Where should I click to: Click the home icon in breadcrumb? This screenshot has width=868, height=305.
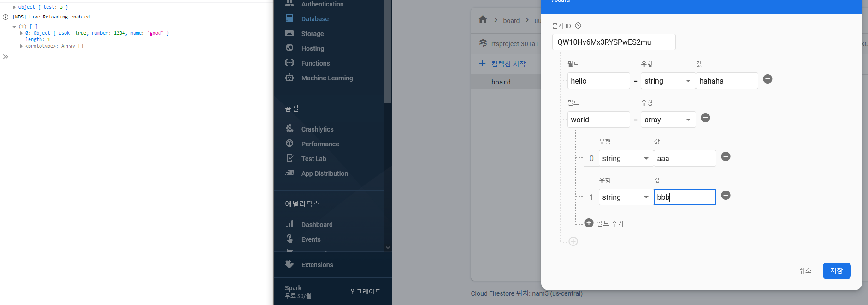483,20
